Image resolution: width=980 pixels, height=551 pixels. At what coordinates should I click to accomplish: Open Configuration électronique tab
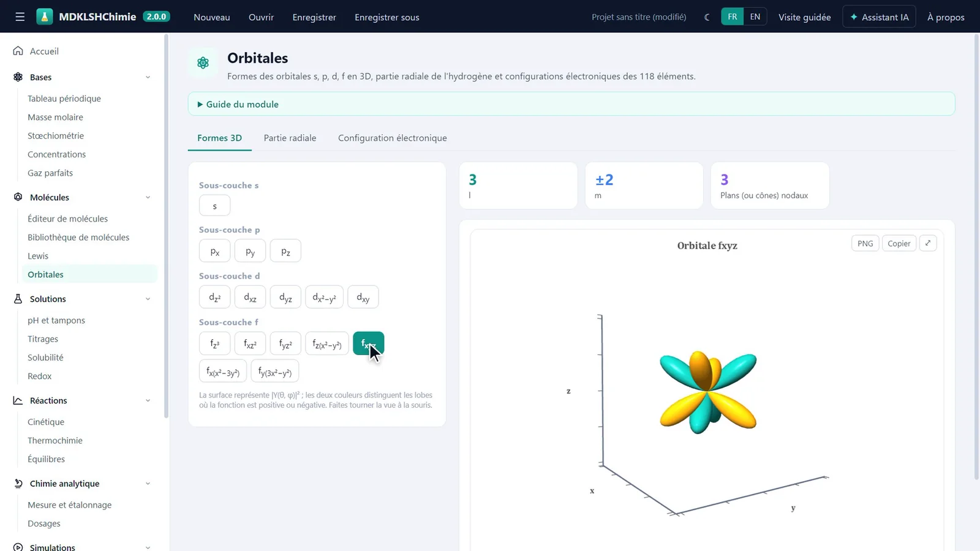393,138
